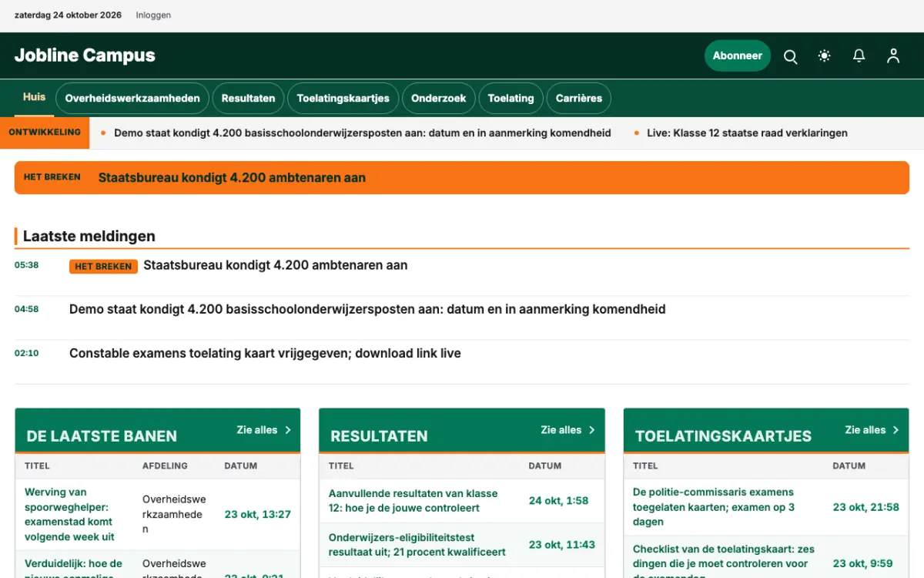Toggle the sun theme icon
This screenshot has height=578, width=924.
point(825,56)
